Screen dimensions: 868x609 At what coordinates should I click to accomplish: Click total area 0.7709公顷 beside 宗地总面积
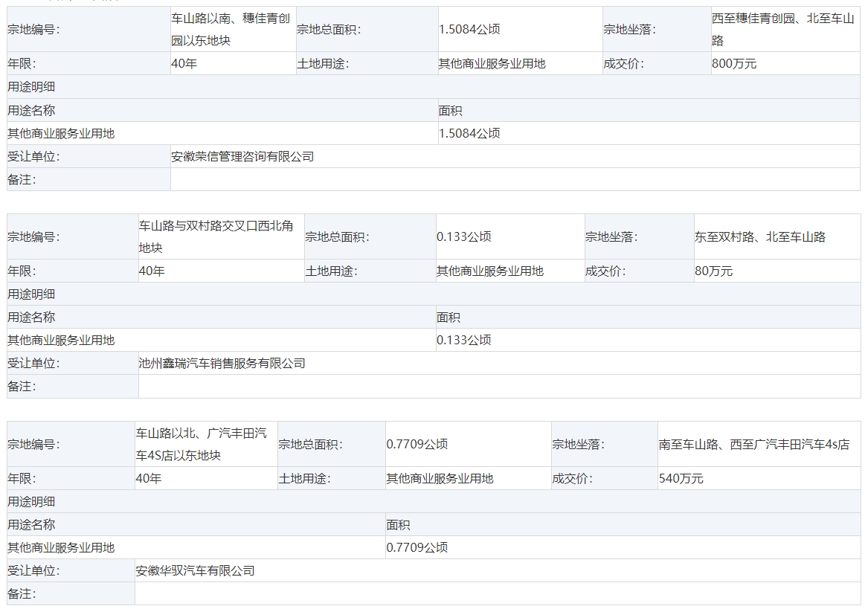[x=417, y=444]
